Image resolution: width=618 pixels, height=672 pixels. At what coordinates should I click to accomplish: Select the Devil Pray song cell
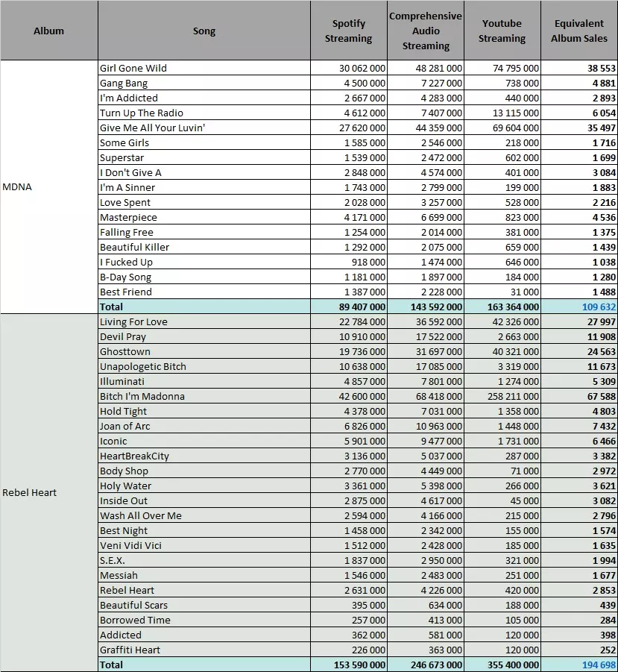tap(204, 337)
